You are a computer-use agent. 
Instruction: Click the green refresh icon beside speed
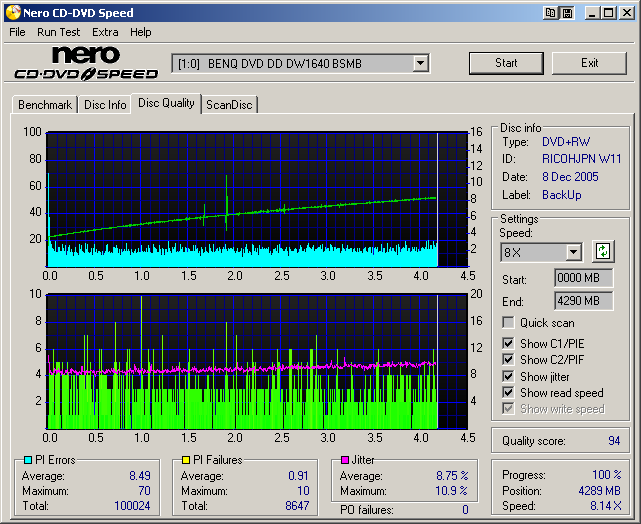point(603,251)
